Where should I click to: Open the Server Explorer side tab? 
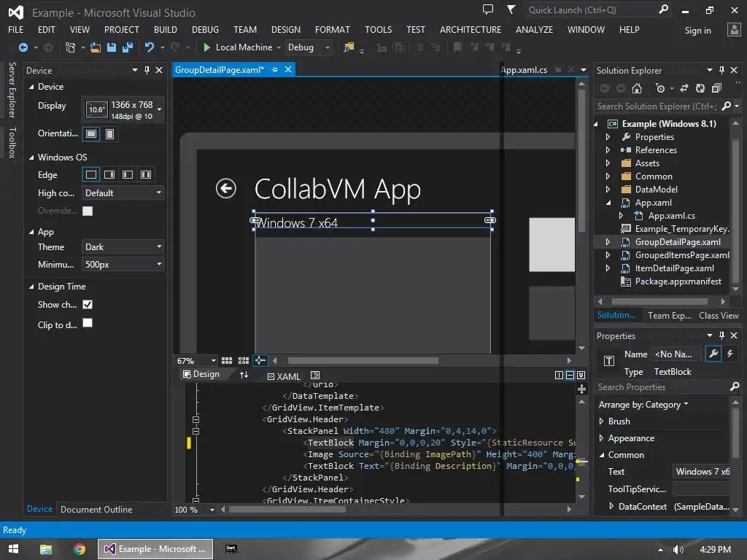(x=12, y=90)
